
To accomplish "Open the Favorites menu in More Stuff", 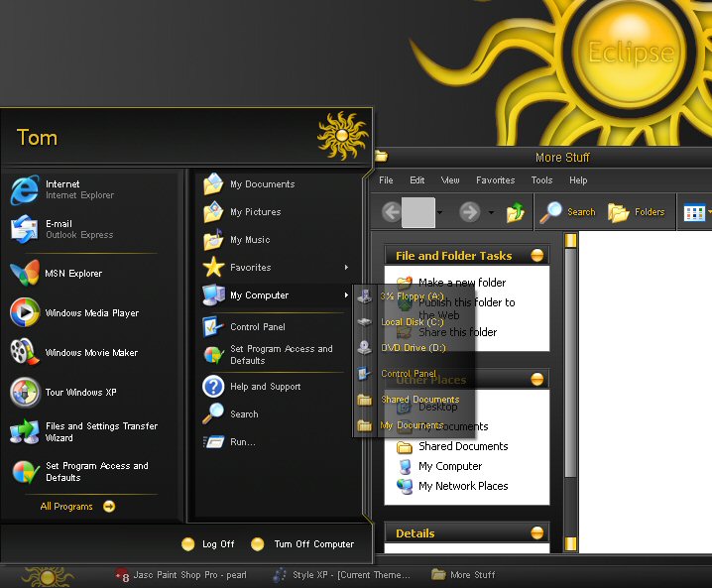I will [496, 180].
